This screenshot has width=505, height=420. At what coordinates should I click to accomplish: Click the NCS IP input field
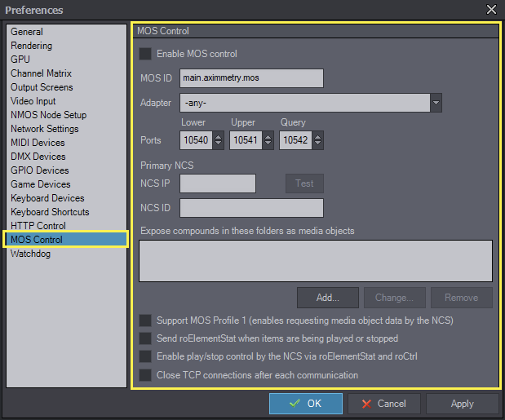click(x=217, y=183)
